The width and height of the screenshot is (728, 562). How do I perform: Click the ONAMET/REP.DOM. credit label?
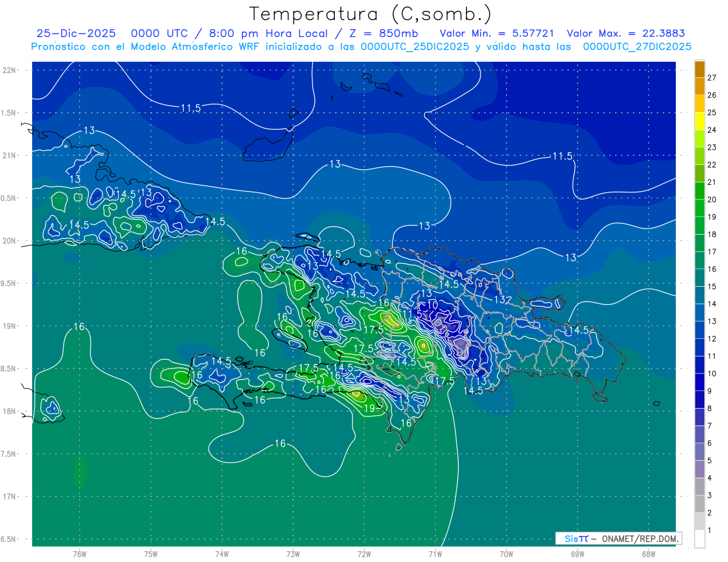point(639,538)
